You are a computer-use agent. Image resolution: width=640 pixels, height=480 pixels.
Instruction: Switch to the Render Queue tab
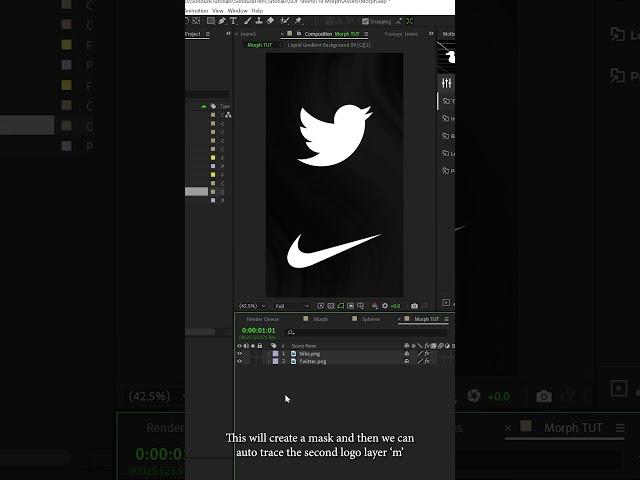coord(263,319)
